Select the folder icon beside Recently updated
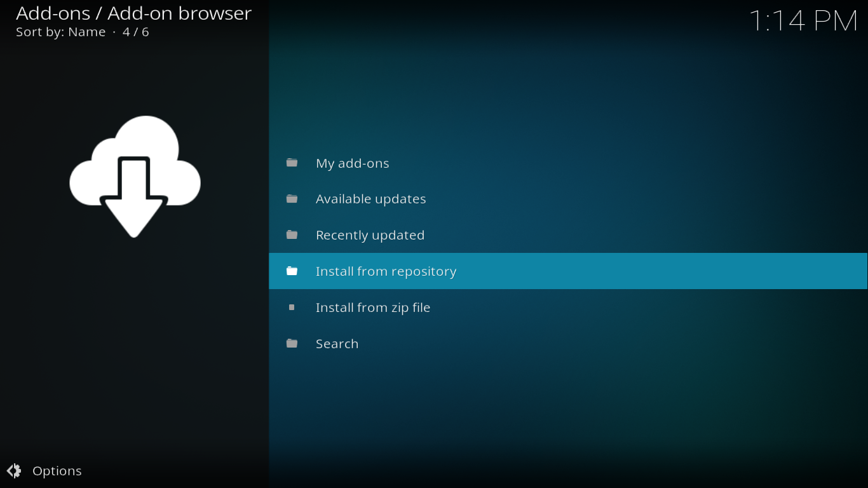Image resolution: width=868 pixels, height=488 pixels. (x=292, y=235)
